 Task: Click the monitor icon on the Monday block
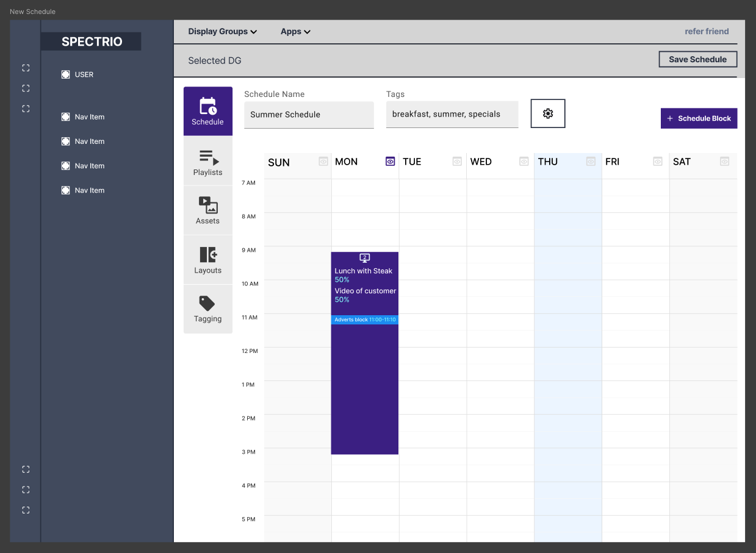[x=365, y=258]
